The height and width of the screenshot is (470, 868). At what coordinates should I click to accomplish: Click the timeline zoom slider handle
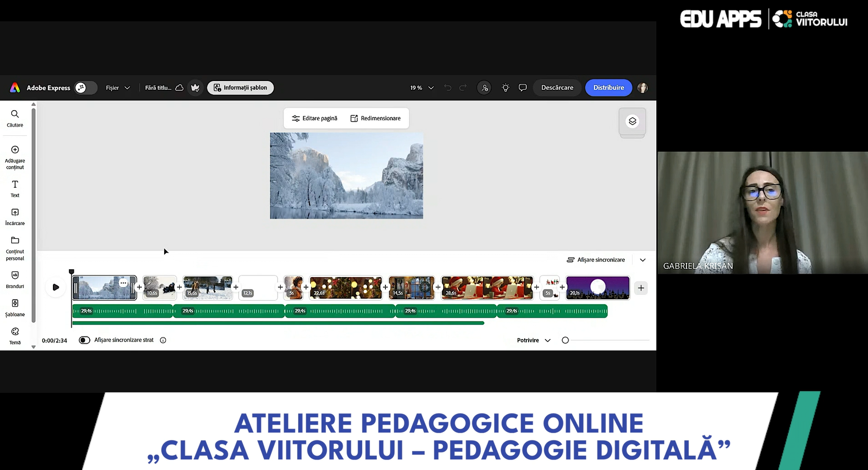pyautogui.click(x=565, y=340)
